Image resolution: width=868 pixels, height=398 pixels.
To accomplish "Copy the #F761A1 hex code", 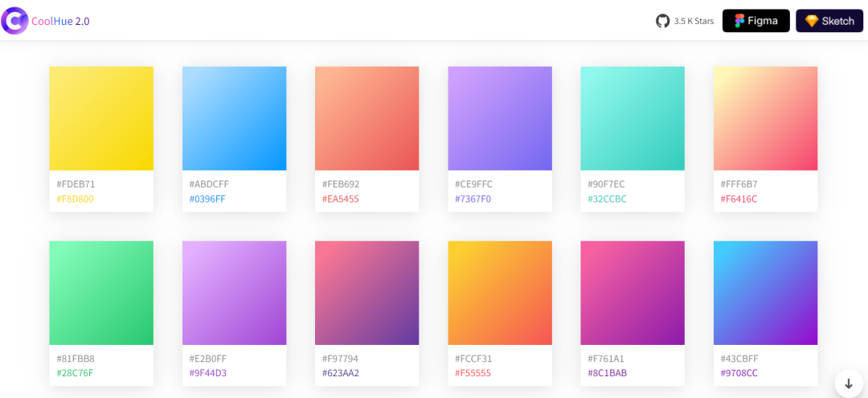I will tap(606, 359).
